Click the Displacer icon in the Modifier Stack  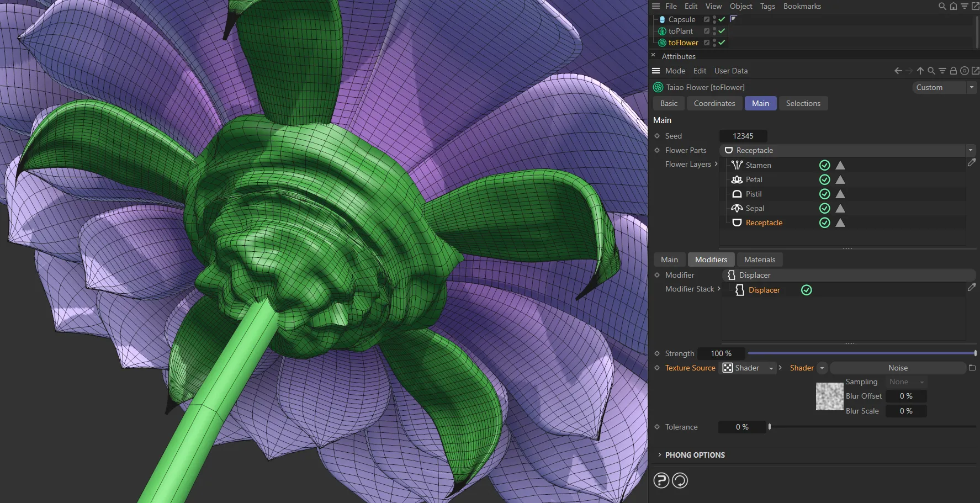click(740, 289)
